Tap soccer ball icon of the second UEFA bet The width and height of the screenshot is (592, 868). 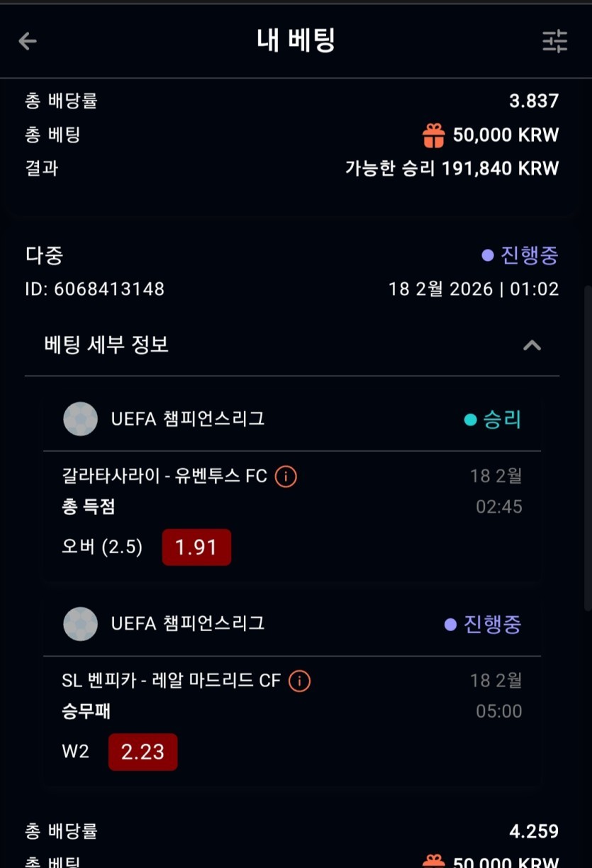(80, 624)
